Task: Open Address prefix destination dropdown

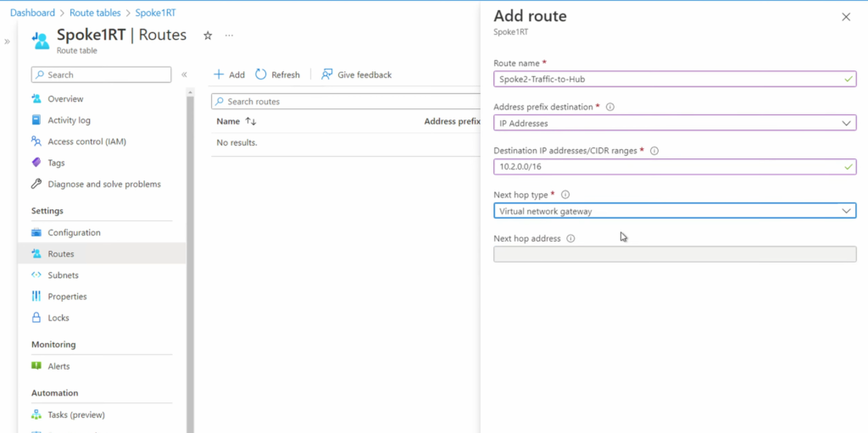Action: click(675, 123)
